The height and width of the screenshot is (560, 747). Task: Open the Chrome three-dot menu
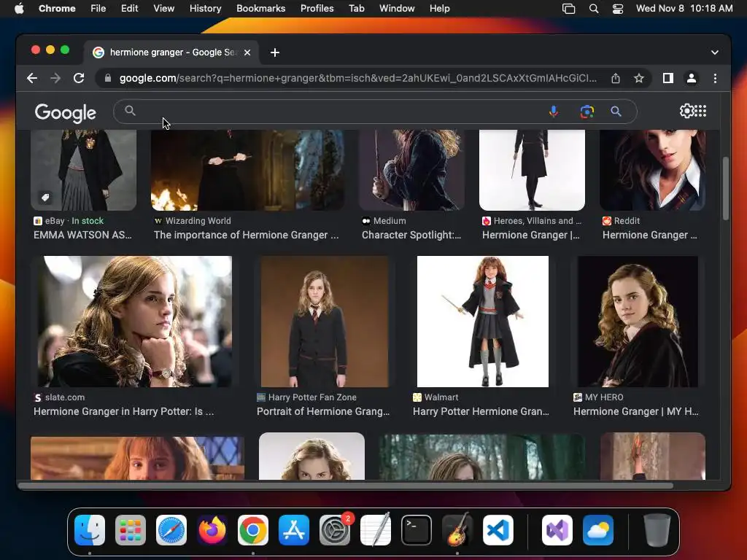pos(715,78)
